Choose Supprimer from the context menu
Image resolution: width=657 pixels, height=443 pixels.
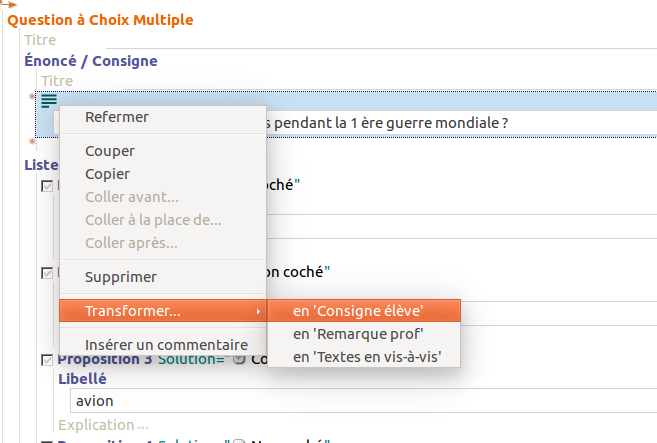coord(121,277)
